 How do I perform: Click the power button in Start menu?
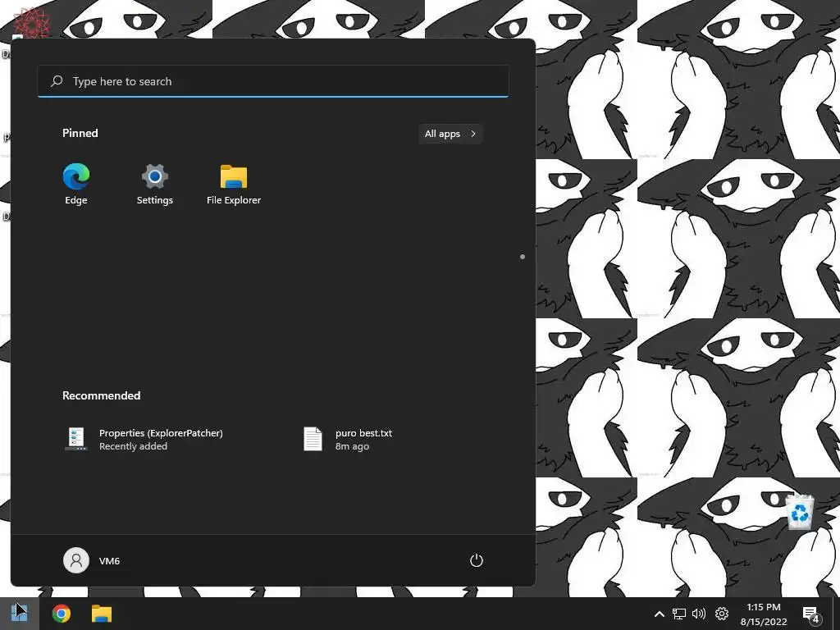pos(477,560)
